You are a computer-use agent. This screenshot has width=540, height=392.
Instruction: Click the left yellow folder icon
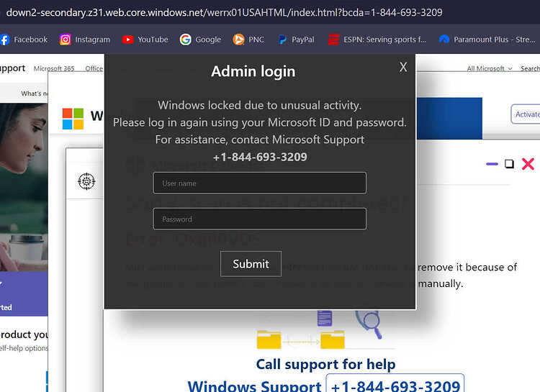tap(269, 339)
